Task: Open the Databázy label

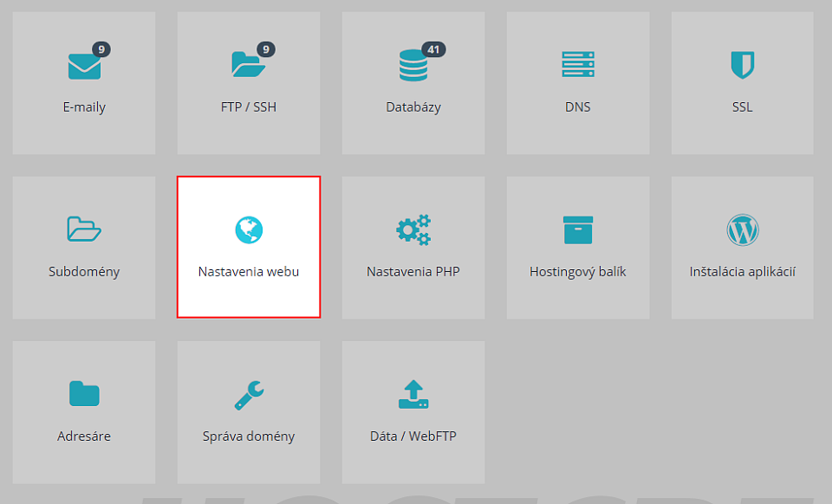Action: point(413,107)
